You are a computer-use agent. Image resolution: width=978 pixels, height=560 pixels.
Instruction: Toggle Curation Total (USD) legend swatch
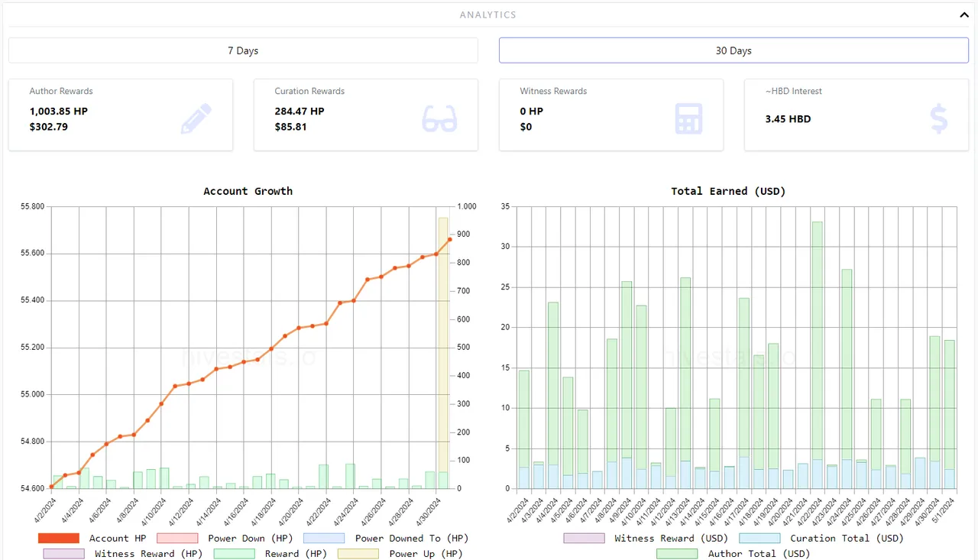tap(759, 538)
